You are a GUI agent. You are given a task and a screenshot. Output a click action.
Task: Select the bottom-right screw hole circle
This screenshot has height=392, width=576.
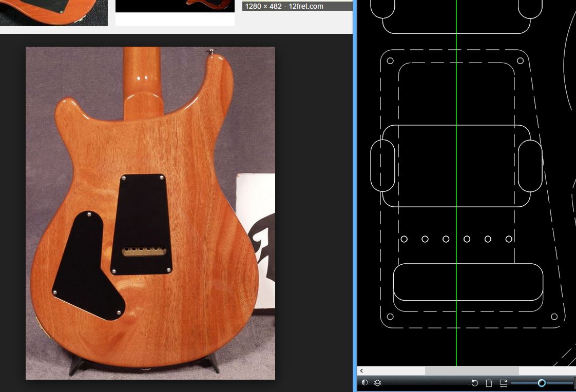click(x=554, y=317)
